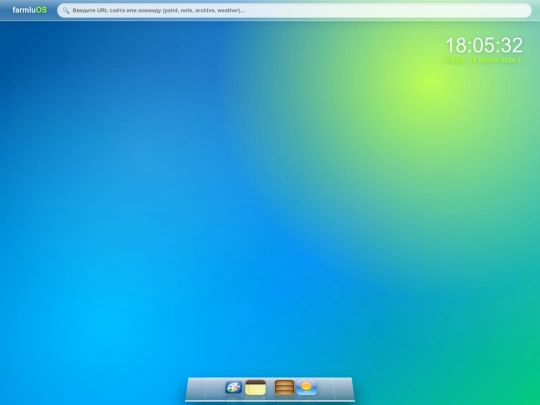
Task: Launch the Weather app with sun icon
Action: 307,387
